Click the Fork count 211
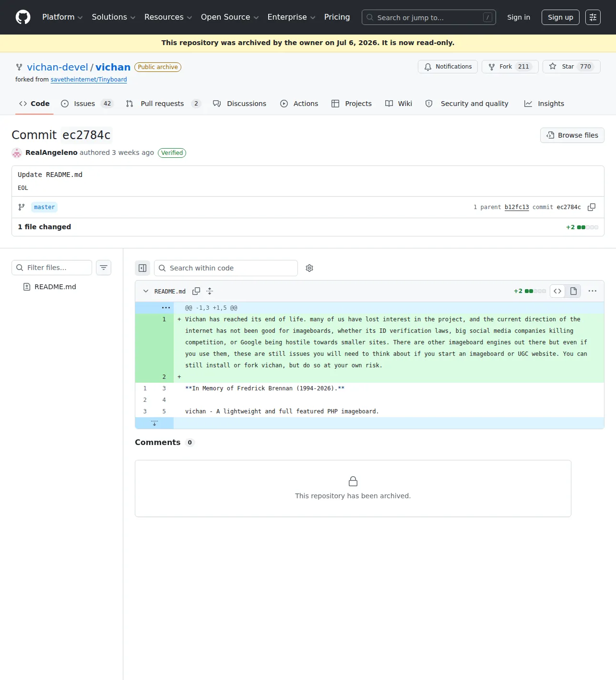The height and width of the screenshot is (680, 616). [524, 67]
